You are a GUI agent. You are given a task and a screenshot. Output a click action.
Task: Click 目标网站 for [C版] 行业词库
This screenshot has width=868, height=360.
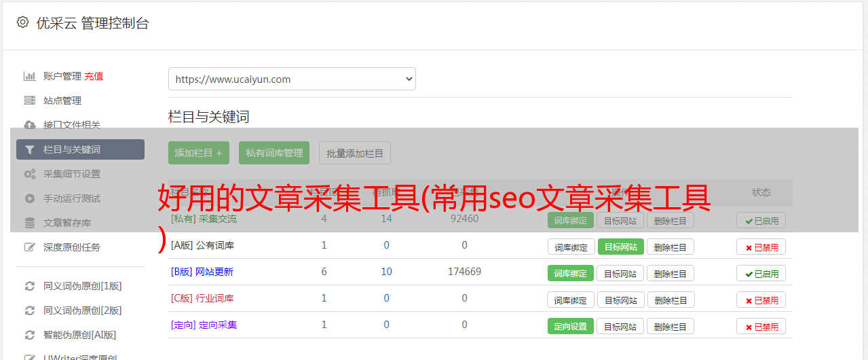pyautogui.click(x=620, y=300)
